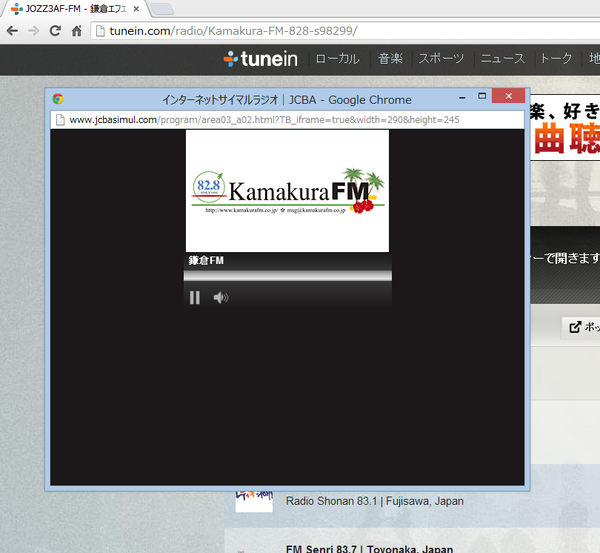This screenshot has height=553, width=600.
Task: Open FM Senri 83.7 station link
Action: click(369, 548)
